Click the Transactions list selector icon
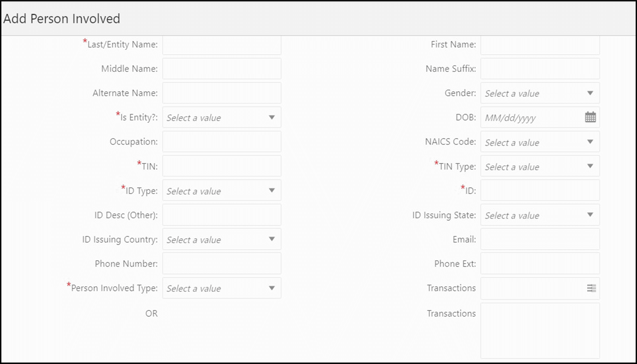The width and height of the screenshot is (637, 364). tap(591, 288)
